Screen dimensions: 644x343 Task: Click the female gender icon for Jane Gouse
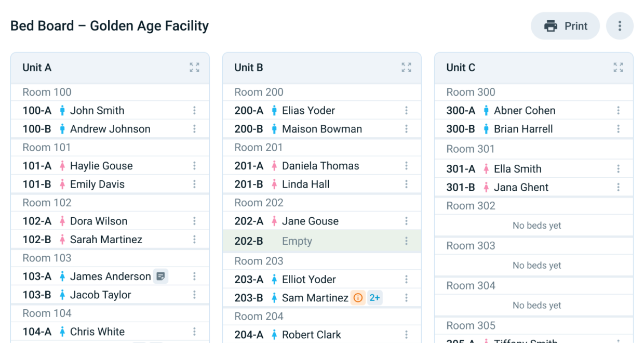pos(275,221)
